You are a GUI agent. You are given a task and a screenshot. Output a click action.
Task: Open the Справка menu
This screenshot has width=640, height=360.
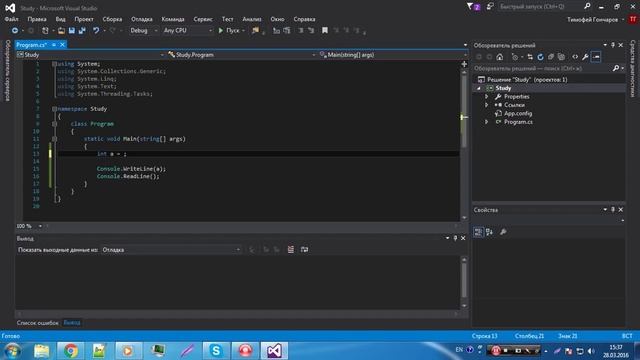coord(304,19)
